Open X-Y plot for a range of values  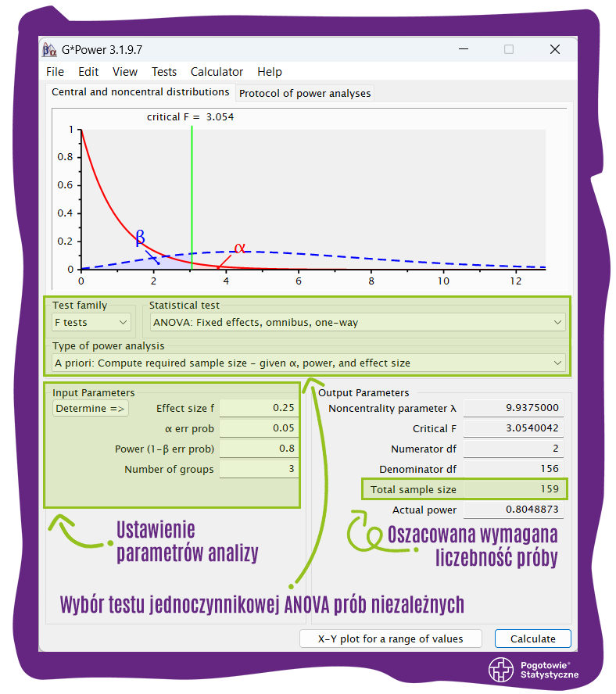coord(390,639)
